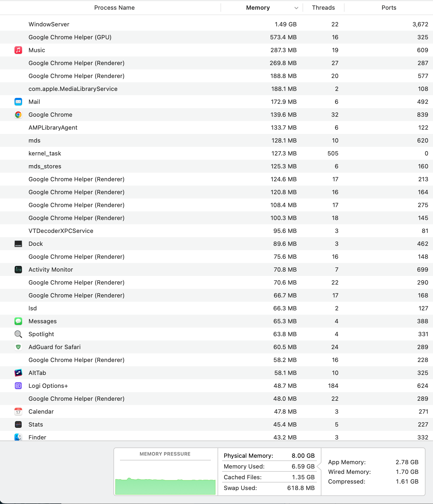The height and width of the screenshot is (504, 433).
Task: Click the Compressed 1.61 GB entry
Action: (373, 481)
